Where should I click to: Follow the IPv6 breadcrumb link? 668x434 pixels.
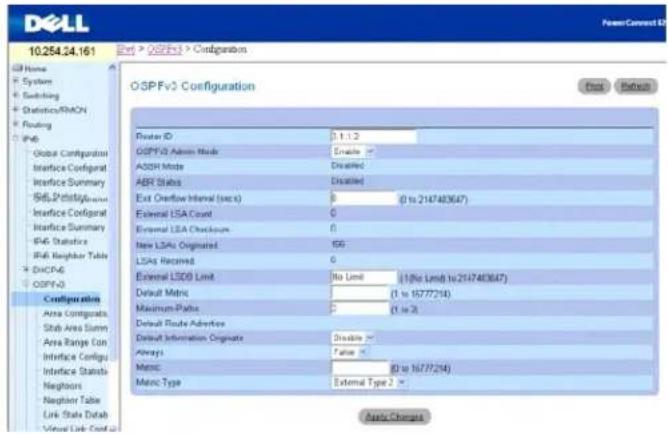pos(126,49)
